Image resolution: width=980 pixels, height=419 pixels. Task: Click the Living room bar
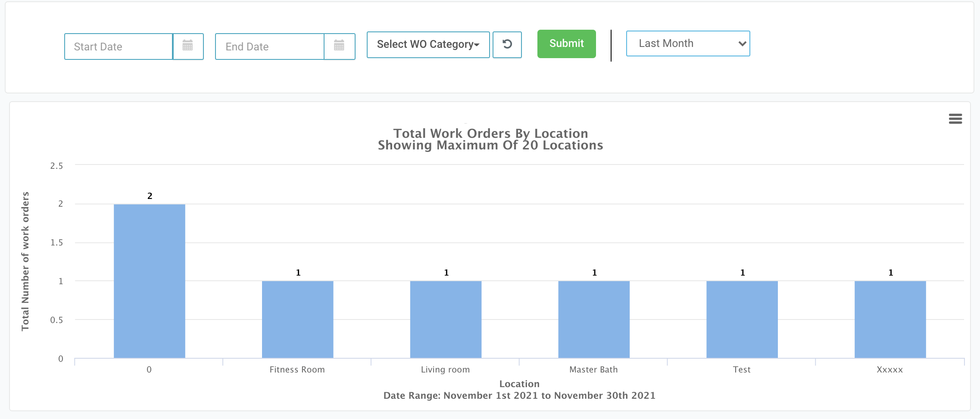click(x=446, y=319)
